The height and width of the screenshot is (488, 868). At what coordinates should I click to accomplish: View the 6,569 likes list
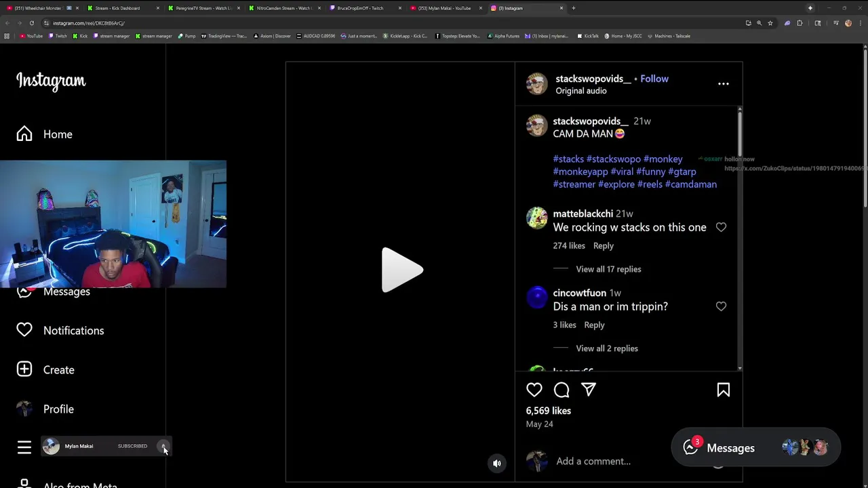[x=549, y=411]
